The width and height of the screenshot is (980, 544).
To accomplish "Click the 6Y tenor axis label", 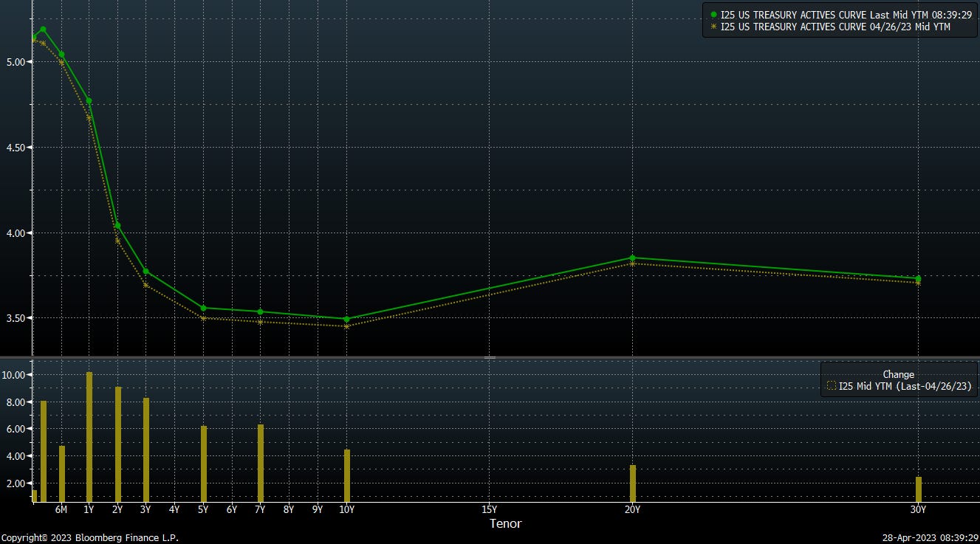I will point(232,509).
